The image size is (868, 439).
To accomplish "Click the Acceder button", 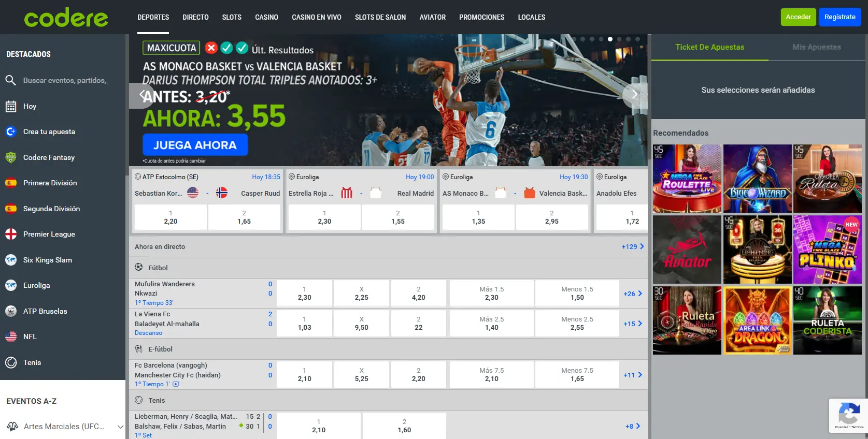I will coord(798,17).
